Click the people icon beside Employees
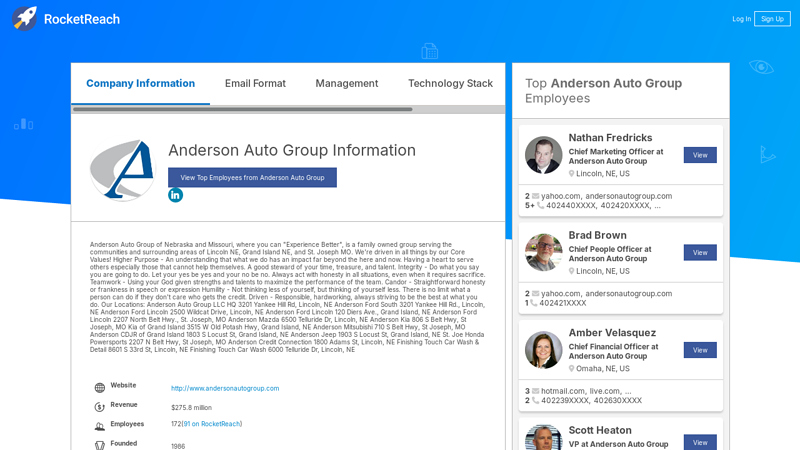Screen dimensions: 800x450 (99, 427)
